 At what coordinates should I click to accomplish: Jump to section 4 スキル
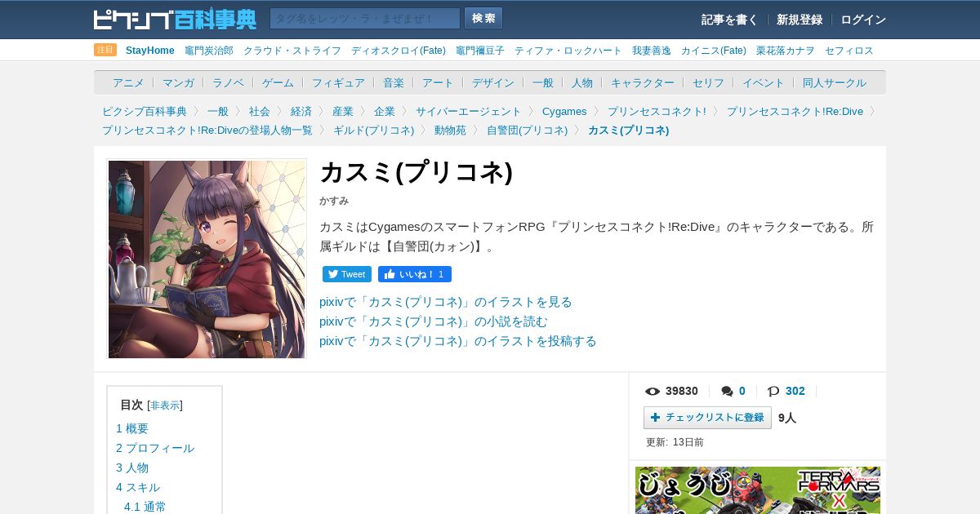[138, 487]
